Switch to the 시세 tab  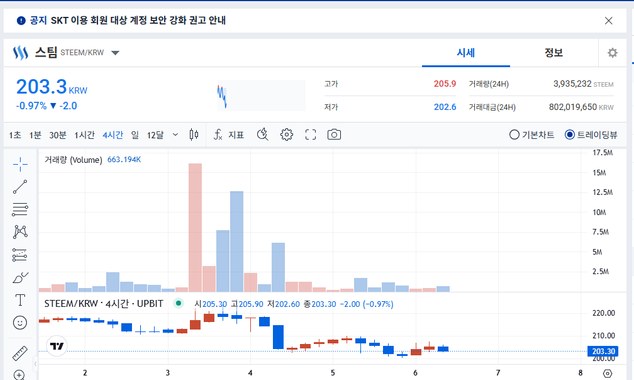(x=466, y=53)
